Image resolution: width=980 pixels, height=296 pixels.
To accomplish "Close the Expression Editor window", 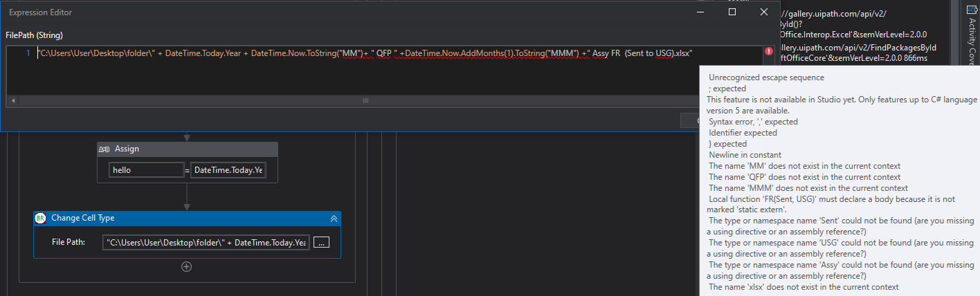I will (764, 12).
